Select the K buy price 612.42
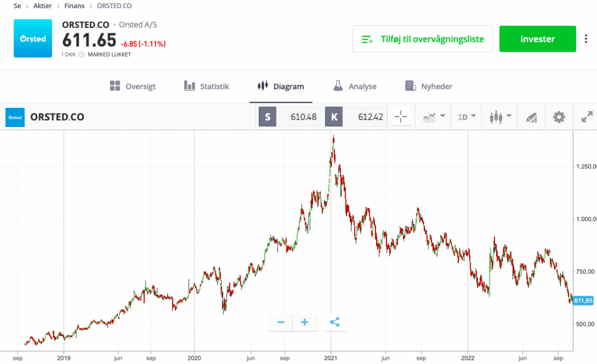This screenshot has width=597, height=364. coord(357,117)
